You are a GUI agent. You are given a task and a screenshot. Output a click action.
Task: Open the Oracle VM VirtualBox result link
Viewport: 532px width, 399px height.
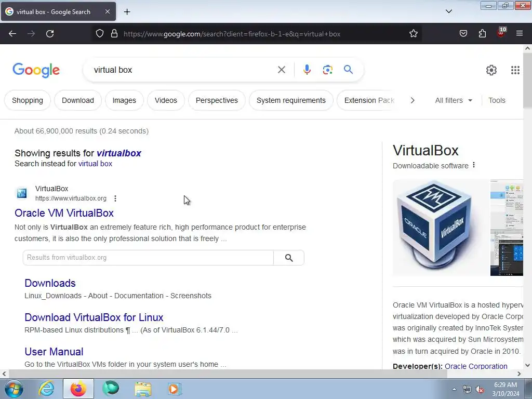[x=64, y=213]
